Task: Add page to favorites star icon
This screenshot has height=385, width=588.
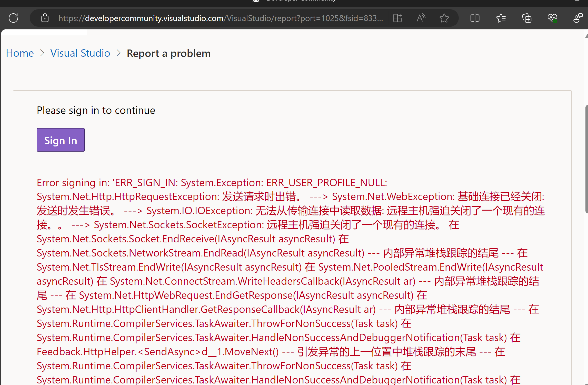Action: [x=444, y=18]
